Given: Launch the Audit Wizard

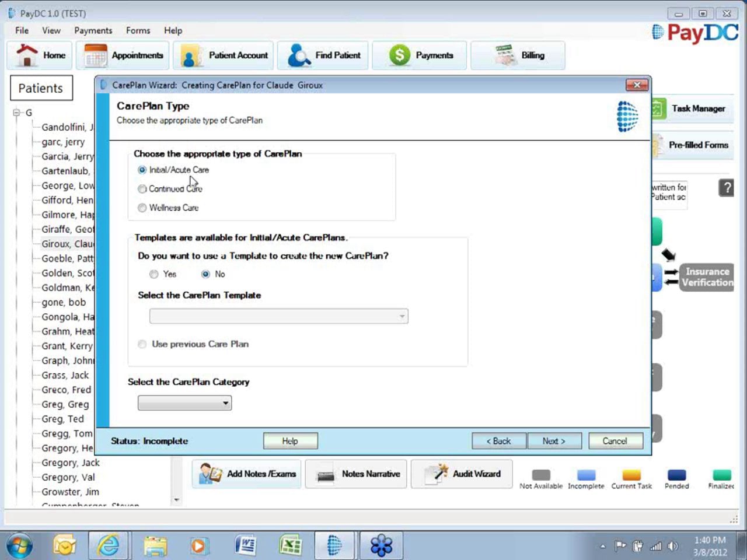Looking at the screenshot, I should coord(462,474).
